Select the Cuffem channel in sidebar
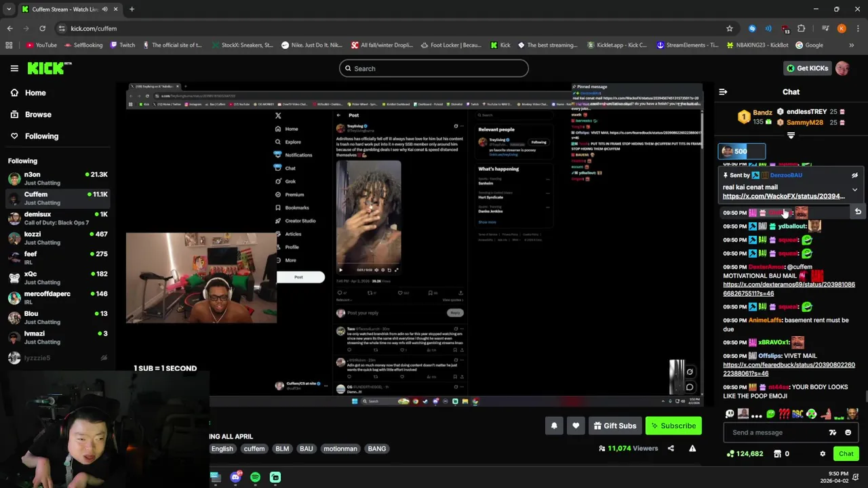868x488 pixels. [58, 198]
